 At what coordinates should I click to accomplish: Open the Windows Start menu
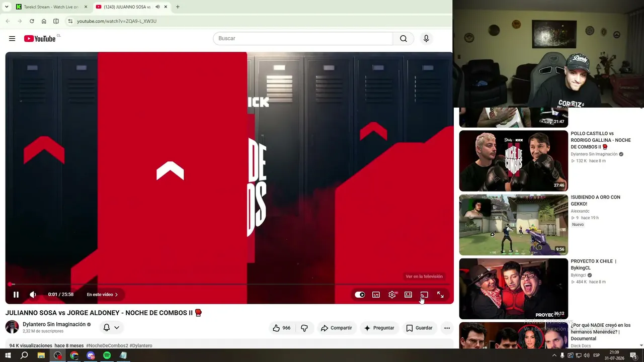point(8,355)
